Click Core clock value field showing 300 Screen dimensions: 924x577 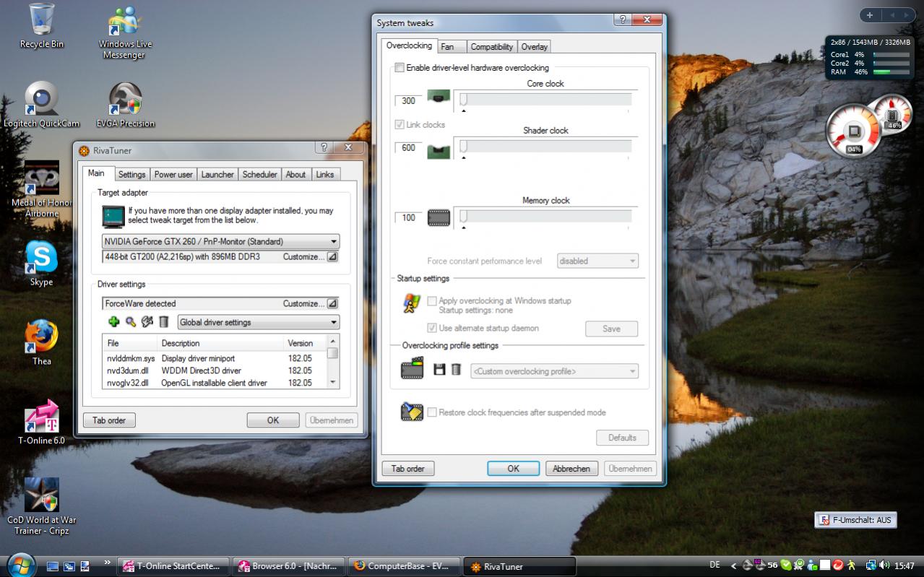tap(408, 100)
